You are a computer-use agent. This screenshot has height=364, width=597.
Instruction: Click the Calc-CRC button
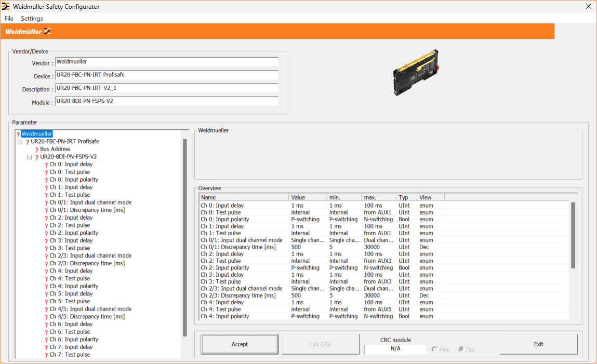pos(320,344)
